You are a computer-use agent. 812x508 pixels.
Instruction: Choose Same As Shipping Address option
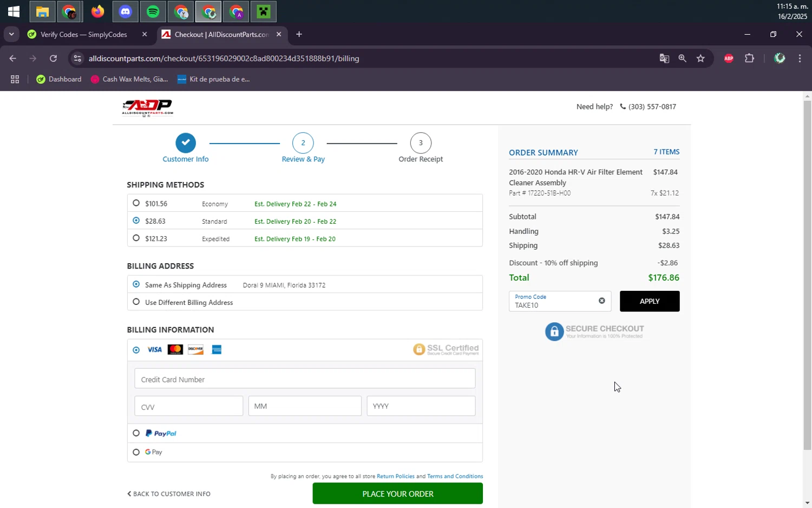[136, 284]
